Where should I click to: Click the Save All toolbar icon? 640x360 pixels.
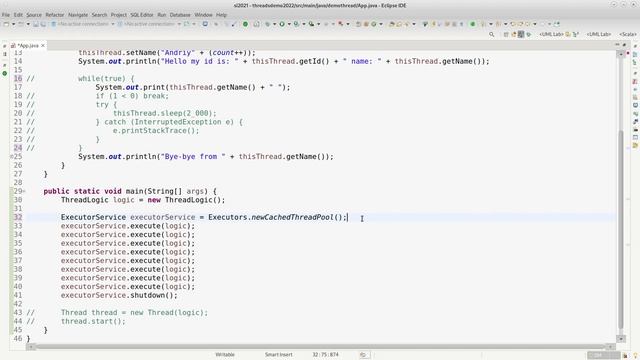43,24
